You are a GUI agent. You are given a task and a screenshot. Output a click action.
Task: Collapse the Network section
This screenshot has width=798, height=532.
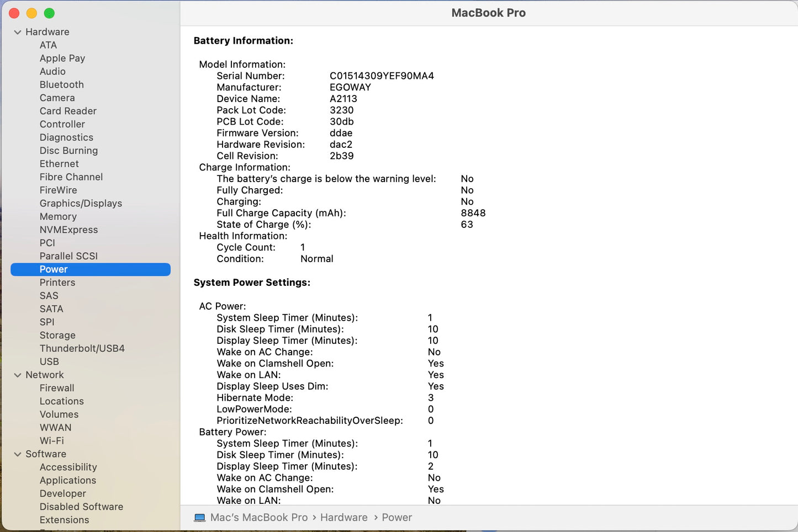click(x=18, y=375)
